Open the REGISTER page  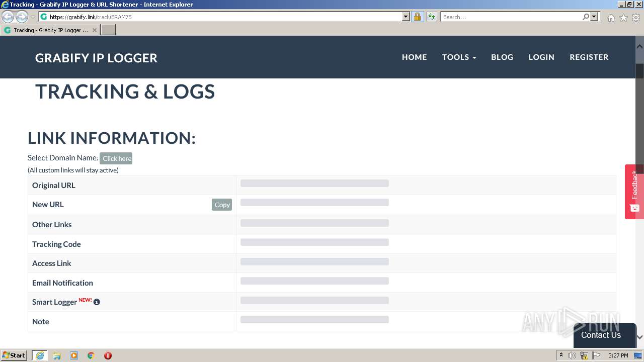589,57
